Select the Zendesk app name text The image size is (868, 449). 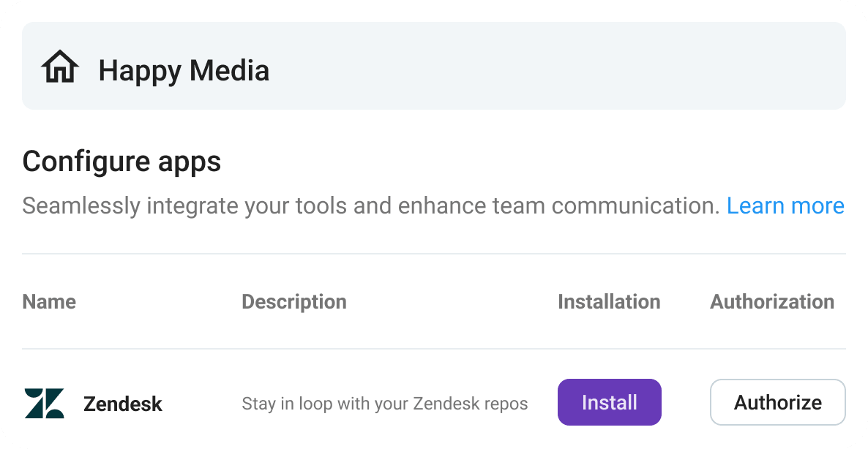(x=123, y=403)
